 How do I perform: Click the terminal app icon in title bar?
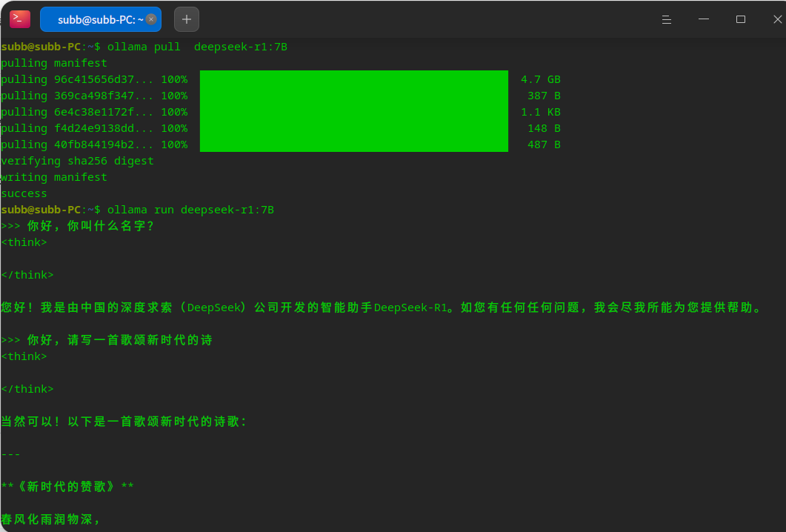tap(20, 19)
